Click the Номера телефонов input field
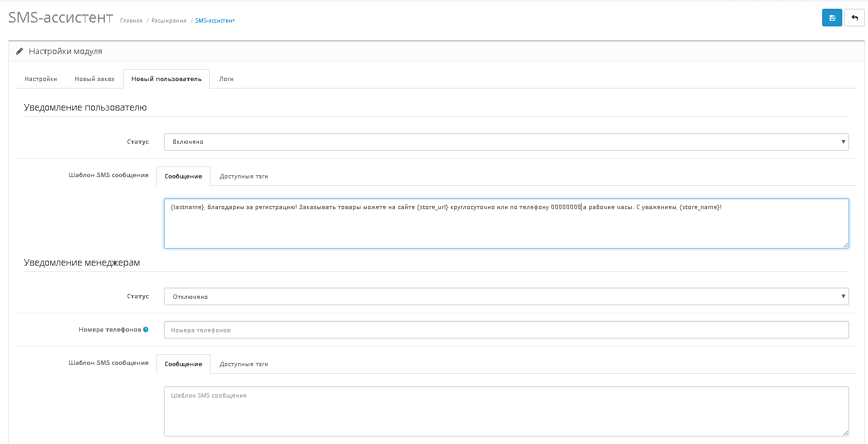 coord(506,330)
